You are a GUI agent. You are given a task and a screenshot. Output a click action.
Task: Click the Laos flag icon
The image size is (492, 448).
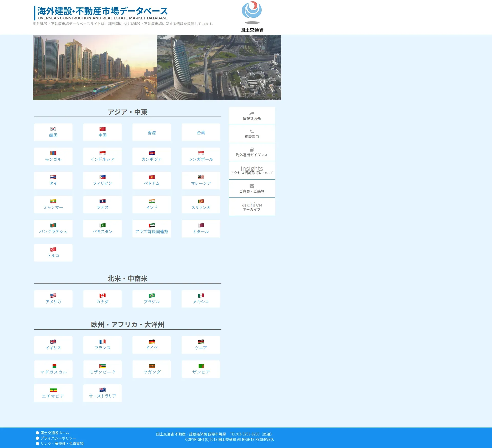(x=102, y=201)
